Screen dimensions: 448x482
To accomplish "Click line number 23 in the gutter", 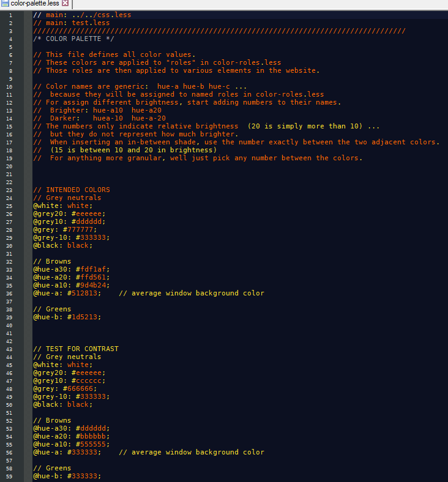I will tap(11, 190).
